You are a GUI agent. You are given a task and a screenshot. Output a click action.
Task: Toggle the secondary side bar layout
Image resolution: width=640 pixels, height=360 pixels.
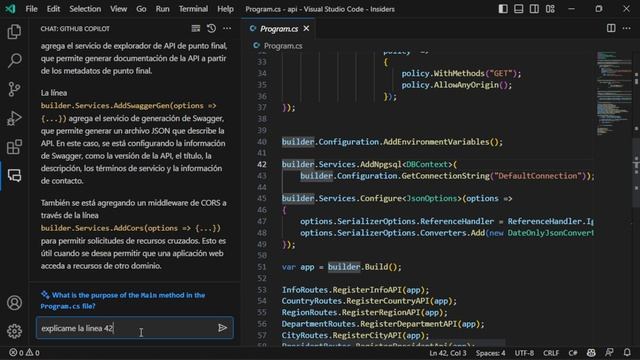click(x=534, y=9)
